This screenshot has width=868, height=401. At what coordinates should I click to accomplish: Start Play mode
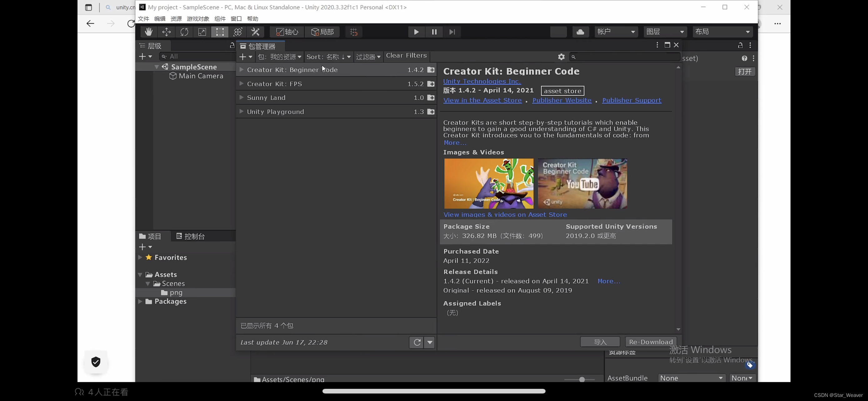tap(417, 32)
